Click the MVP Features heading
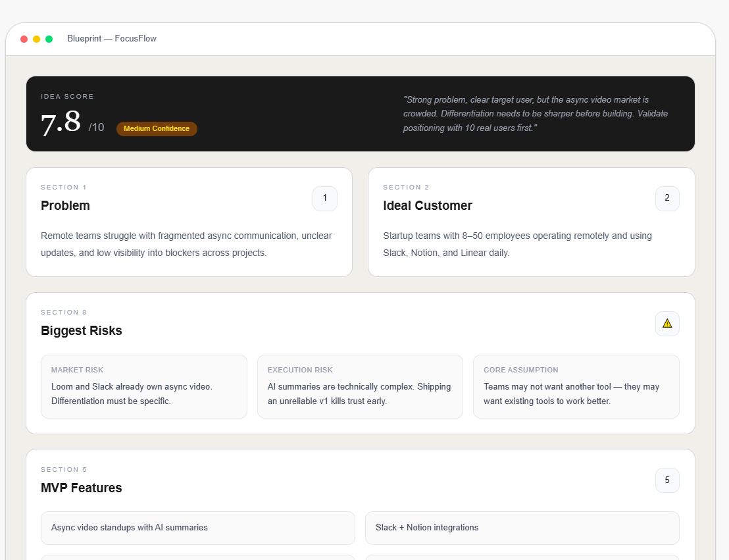Image resolution: width=729 pixels, height=560 pixels. [x=82, y=488]
